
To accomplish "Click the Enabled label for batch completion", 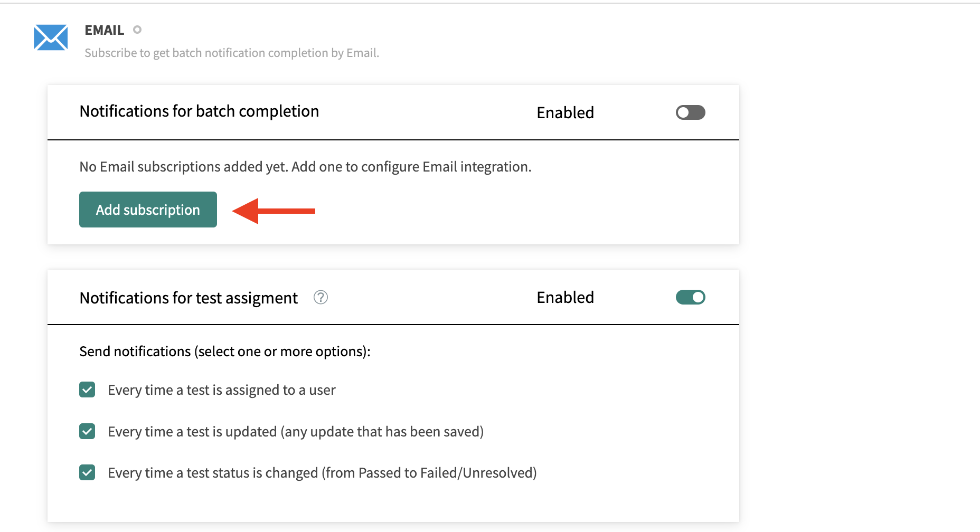I will pos(565,112).
